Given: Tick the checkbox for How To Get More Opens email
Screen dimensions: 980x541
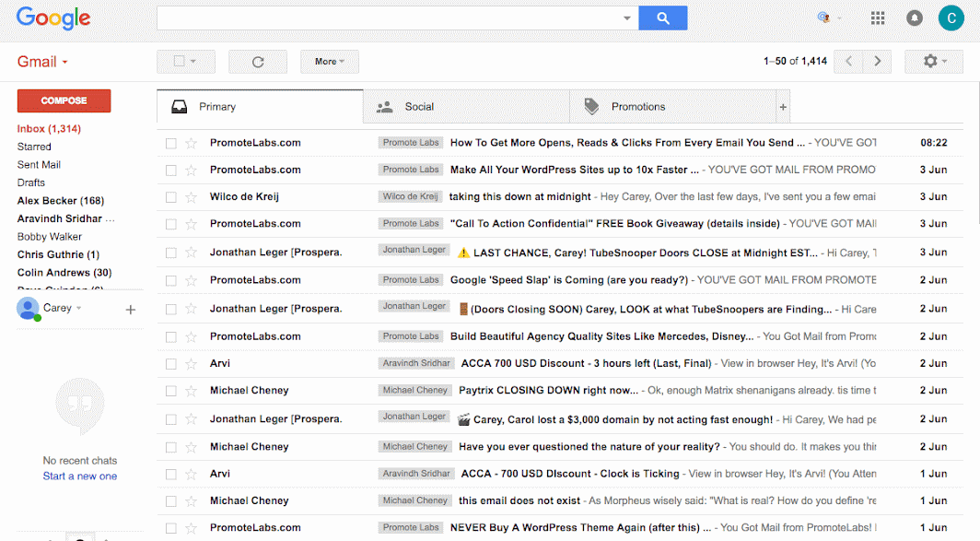Looking at the screenshot, I should tap(170, 143).
